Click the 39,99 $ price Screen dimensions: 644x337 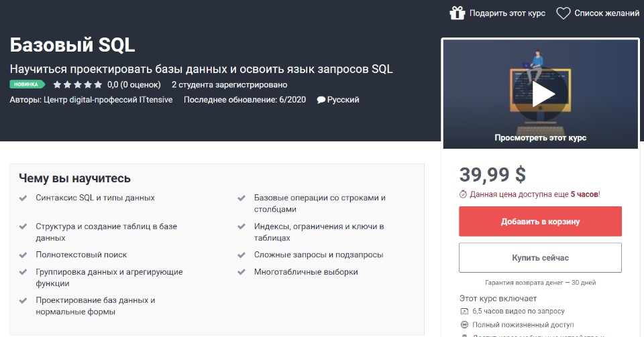pyautogui.click(x=492, y=174)
